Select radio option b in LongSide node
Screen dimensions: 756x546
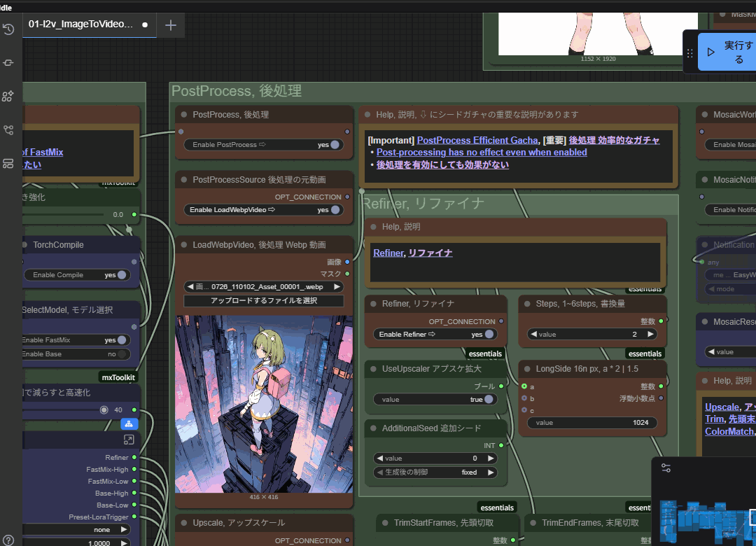524,398
